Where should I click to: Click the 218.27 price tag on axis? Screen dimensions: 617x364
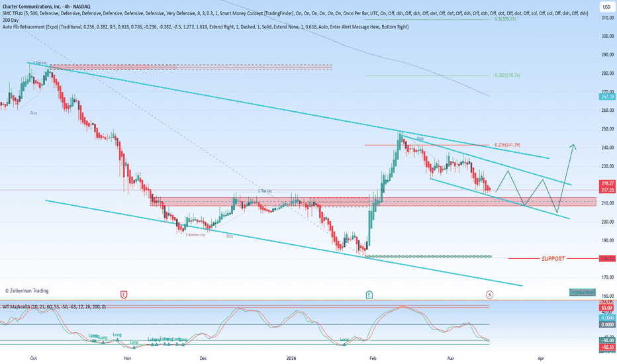(608, 183)
